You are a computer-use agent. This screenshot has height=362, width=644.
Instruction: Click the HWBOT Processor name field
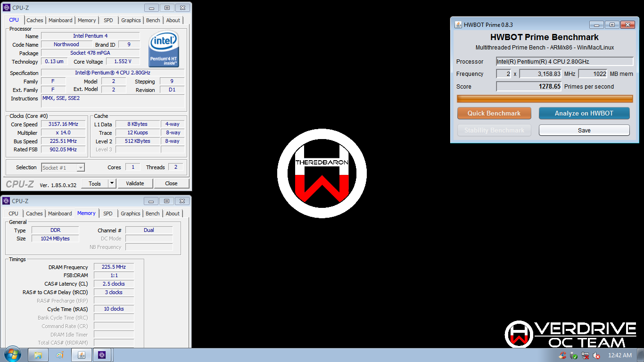pyautogui.click(x=565, y=61)
